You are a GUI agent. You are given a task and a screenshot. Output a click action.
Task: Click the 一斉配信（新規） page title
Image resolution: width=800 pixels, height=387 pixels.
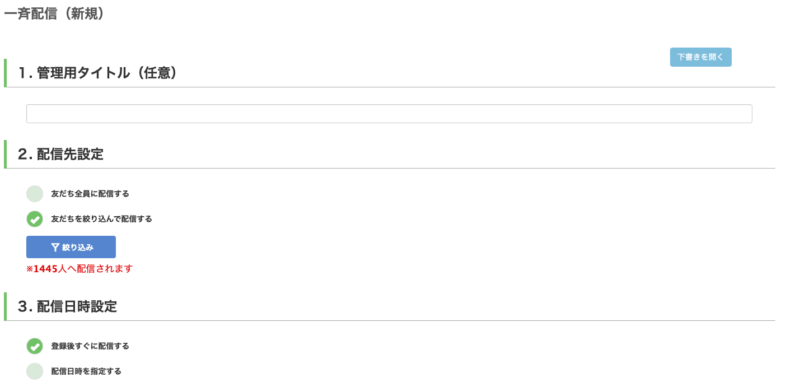point(54,14)
